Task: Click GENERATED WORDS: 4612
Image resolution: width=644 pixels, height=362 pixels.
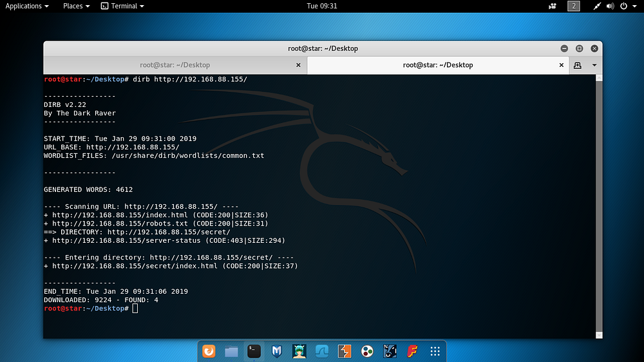Action: coord(88,190)
